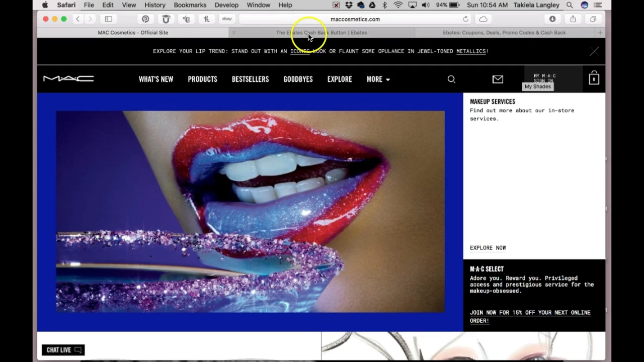
Task: Click the Google Drive menu bar icon
Action: coord(372,5)
